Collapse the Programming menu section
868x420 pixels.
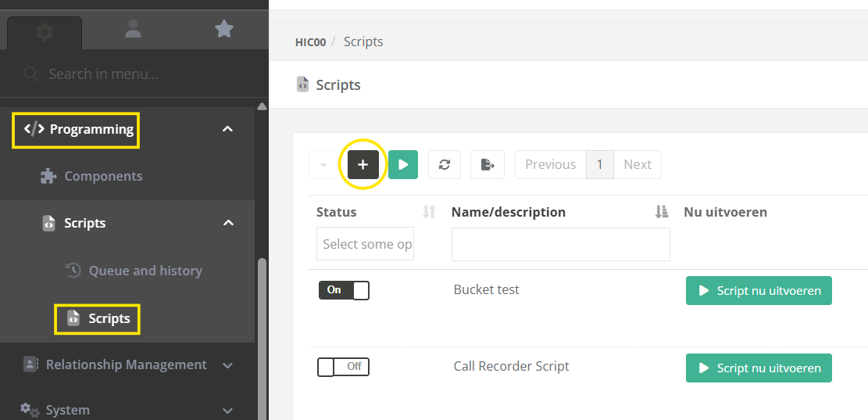(x=227, y=129)
